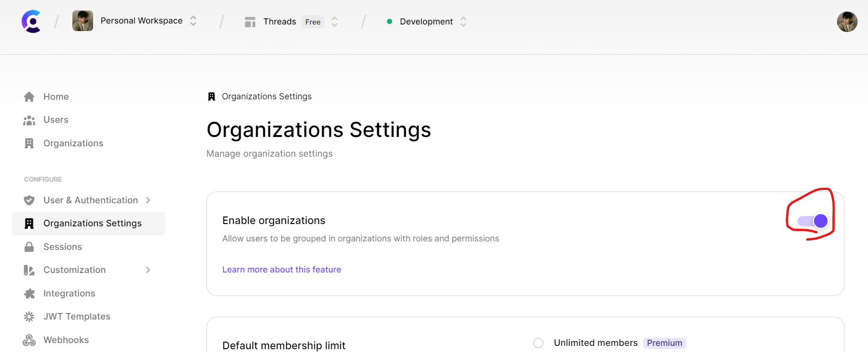
Task: Open the user profile avatar menu
Action: coord(847,22)
